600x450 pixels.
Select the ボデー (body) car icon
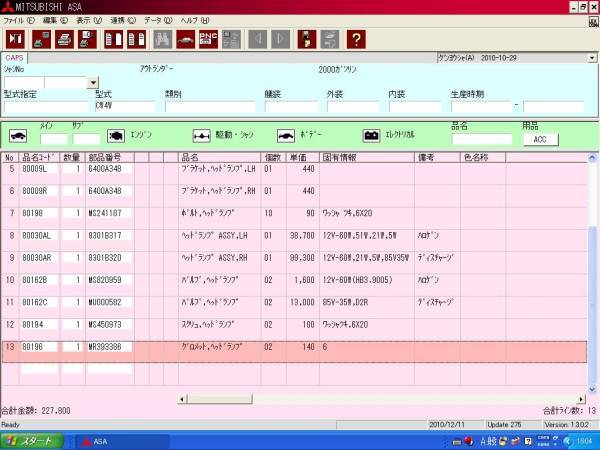(x=287, y=135)
